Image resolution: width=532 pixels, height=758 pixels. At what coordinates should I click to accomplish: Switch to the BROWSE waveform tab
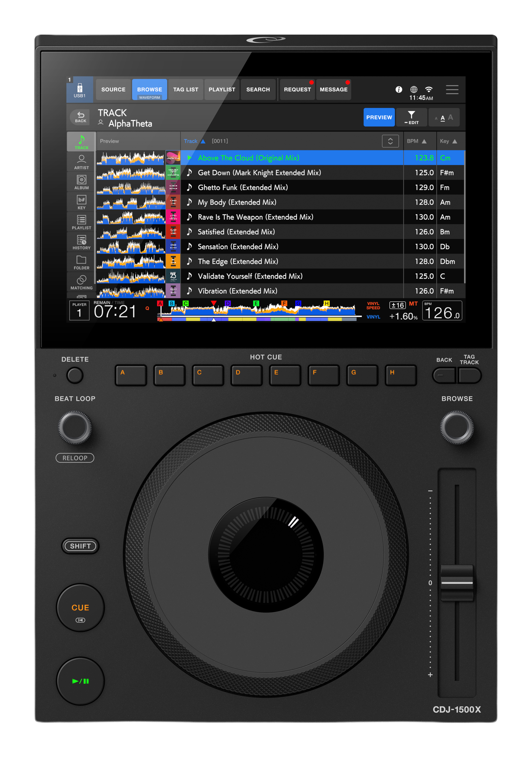click(149, 90)
